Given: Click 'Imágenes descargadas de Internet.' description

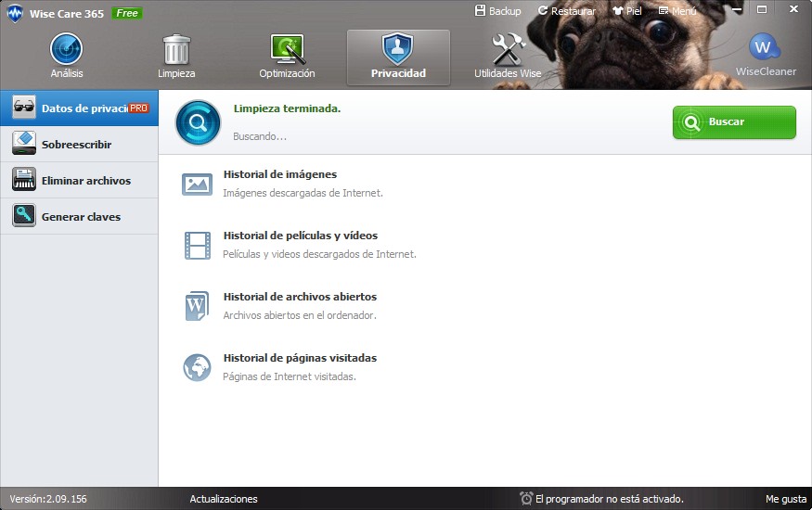Looking at the screenshot, I should coord(303,193).
